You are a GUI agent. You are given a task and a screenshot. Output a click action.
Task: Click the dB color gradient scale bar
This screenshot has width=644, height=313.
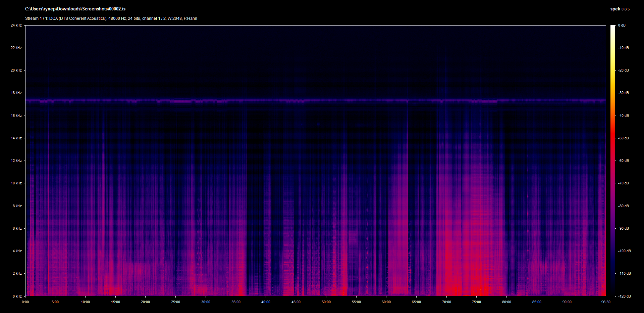[612, 161]
